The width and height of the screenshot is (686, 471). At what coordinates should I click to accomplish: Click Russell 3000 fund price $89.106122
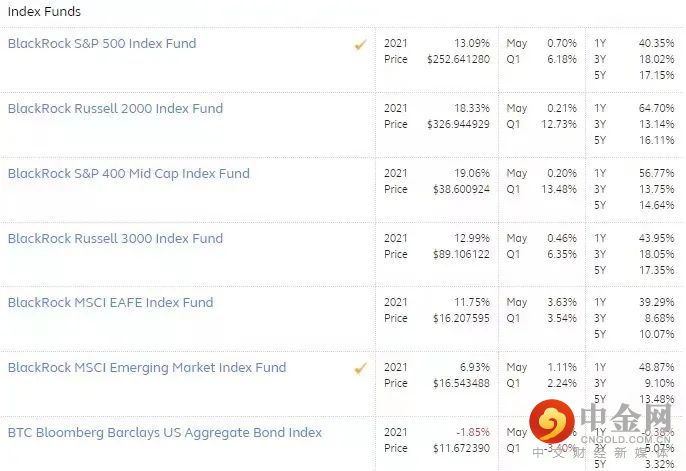pyautogui.click(x=457, y=254)
